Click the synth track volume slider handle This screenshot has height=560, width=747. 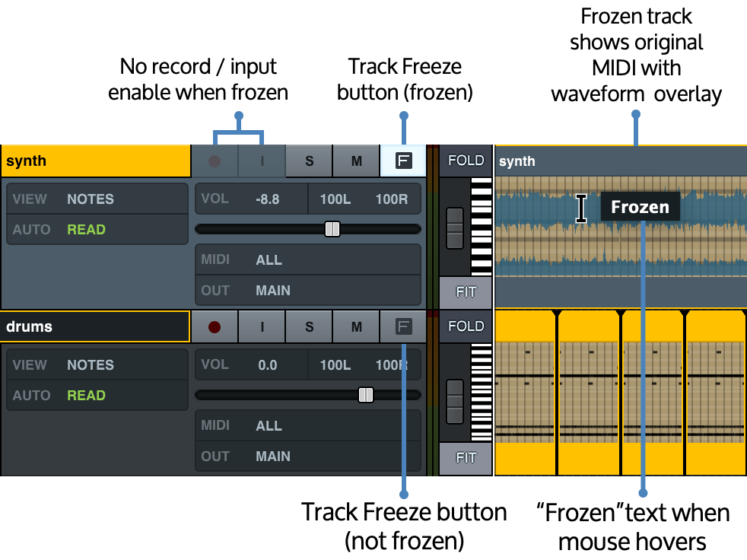(332, 228)
